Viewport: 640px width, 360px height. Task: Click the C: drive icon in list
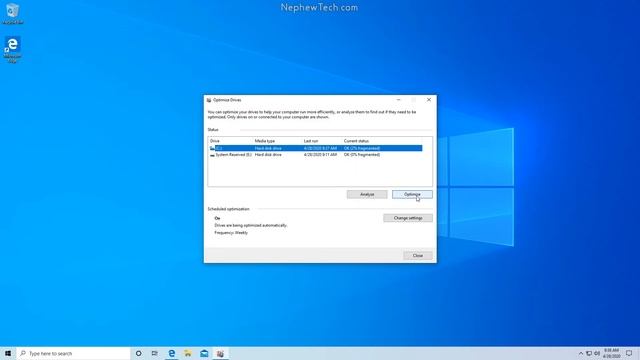point(212,148)
